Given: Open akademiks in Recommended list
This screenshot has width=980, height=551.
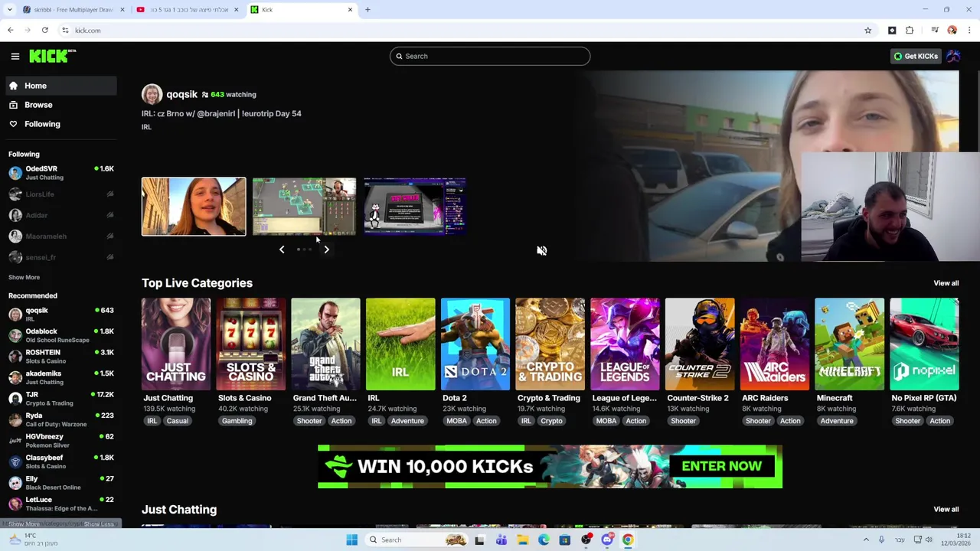Looking at the screenshot, I should 61,377.
